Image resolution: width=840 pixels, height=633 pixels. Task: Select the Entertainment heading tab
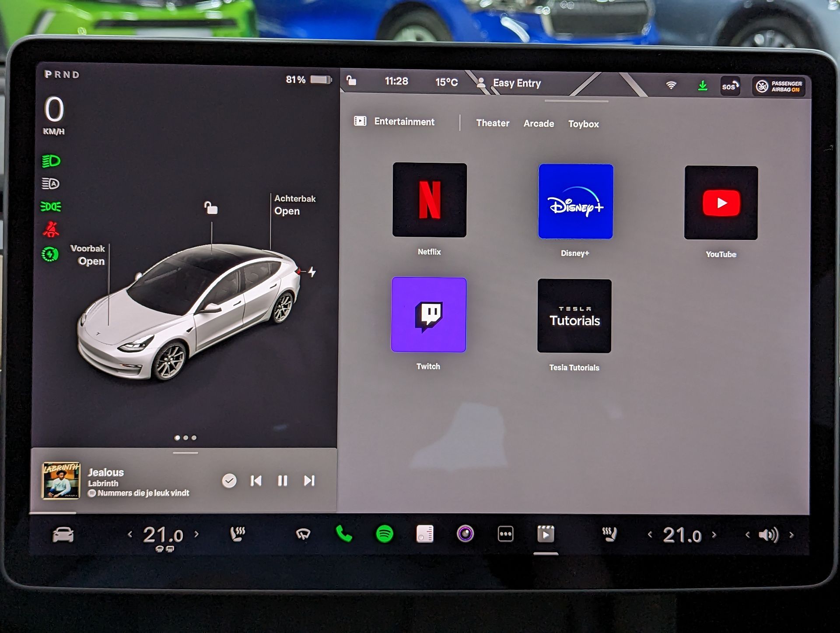(x=394, y=121)
